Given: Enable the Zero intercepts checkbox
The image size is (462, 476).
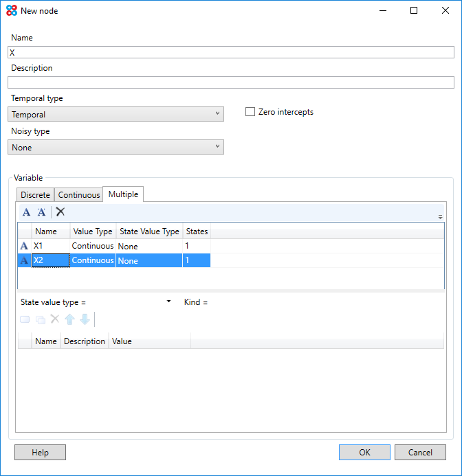Looking at the screenshot, I should click(250, 112).
